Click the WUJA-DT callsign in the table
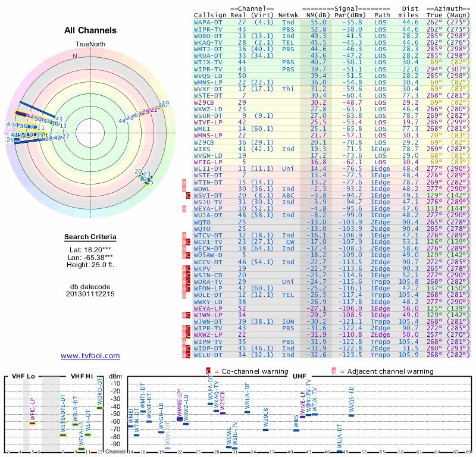476x457 pixels. click(208, 215)
